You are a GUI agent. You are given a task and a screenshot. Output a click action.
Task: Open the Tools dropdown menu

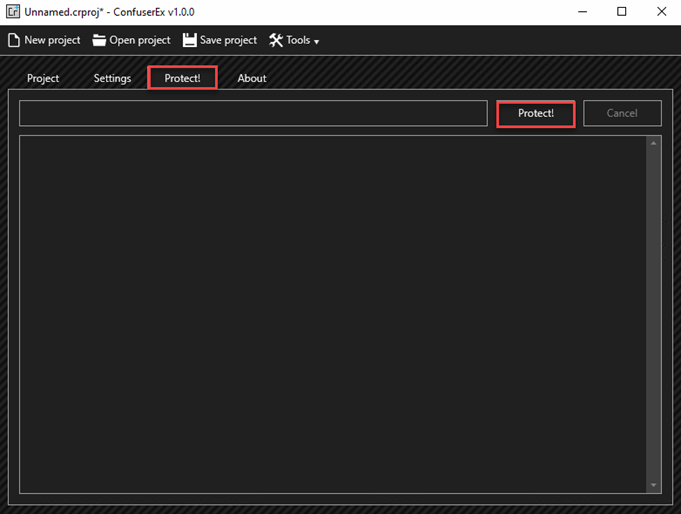click(x=294, y=40)
